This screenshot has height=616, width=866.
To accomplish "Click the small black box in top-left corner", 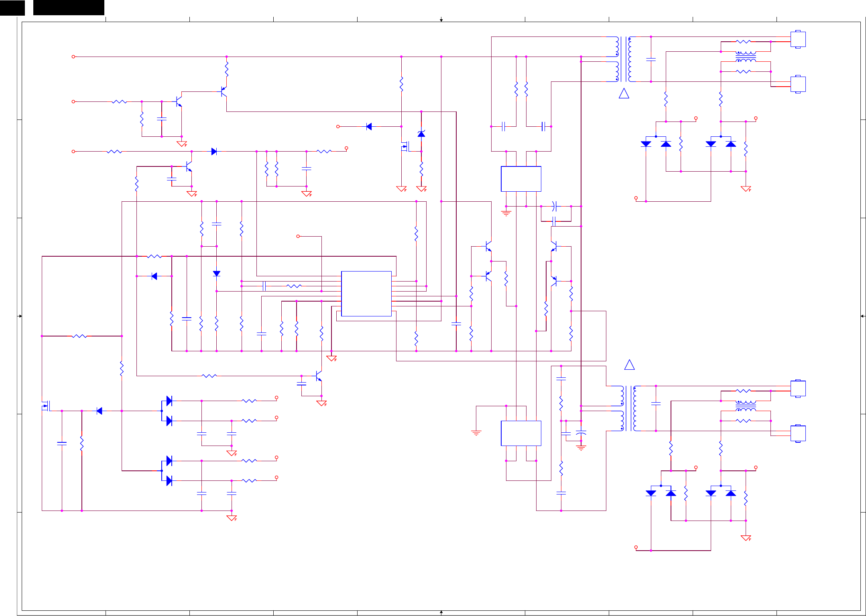I will coord(12,7).
